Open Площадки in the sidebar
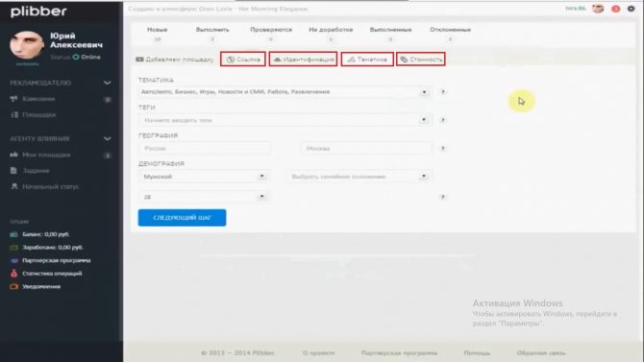Image resolution: width=644 pixels, height=362 pixels. (39, 115)
